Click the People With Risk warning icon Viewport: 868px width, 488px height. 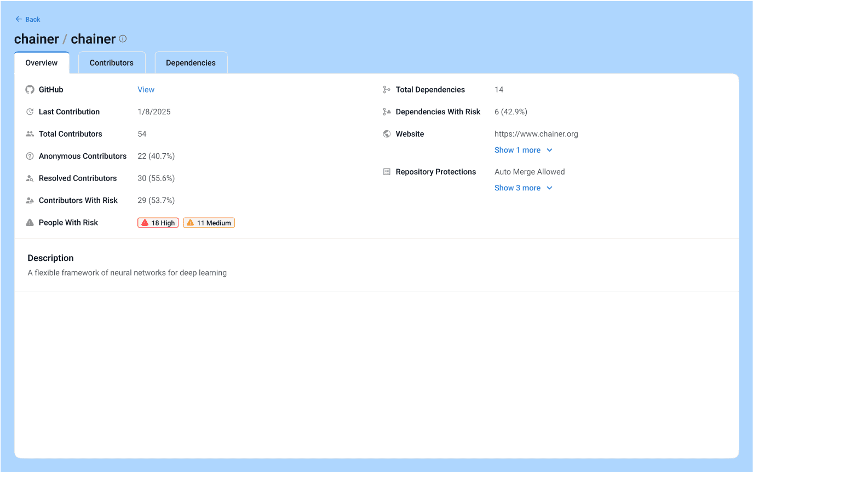[30, 223]
